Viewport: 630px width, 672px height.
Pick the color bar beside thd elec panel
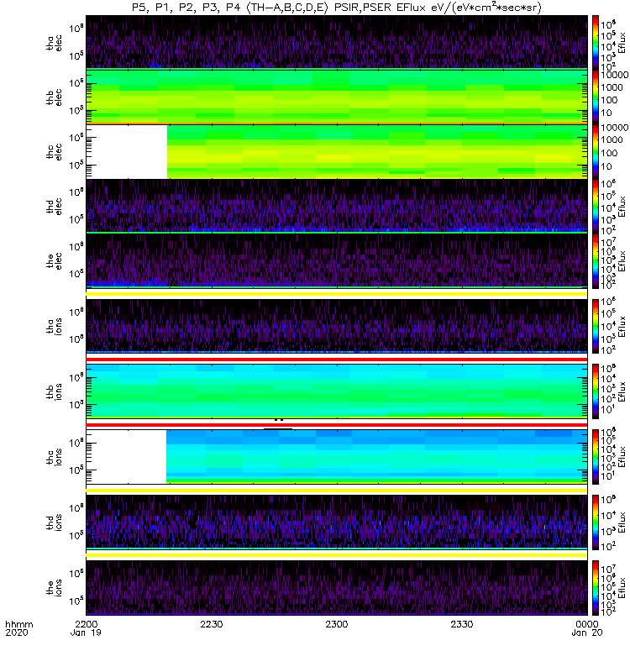[596, 206]
